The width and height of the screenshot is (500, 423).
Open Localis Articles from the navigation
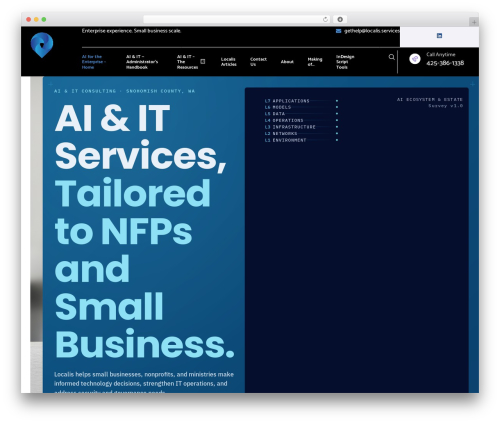point(228,62)
